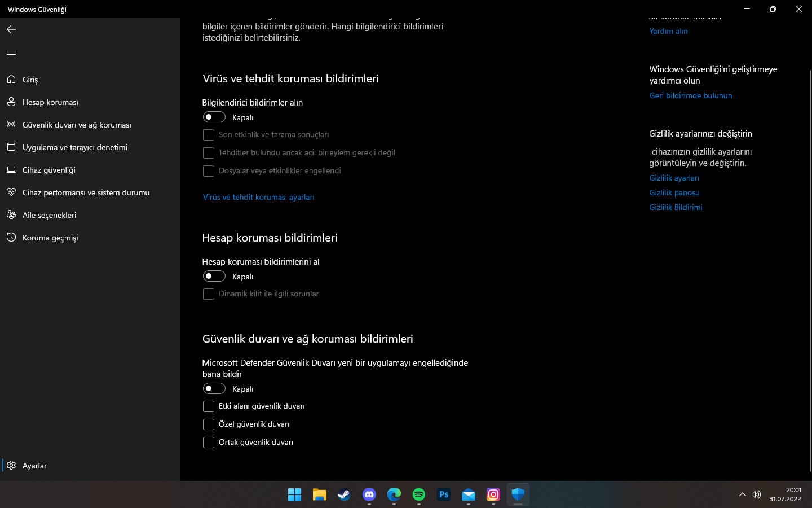Viewport: 812px width, 508px height.
Task: Click the Aile seçenekleri people icon
Action: 11,215
